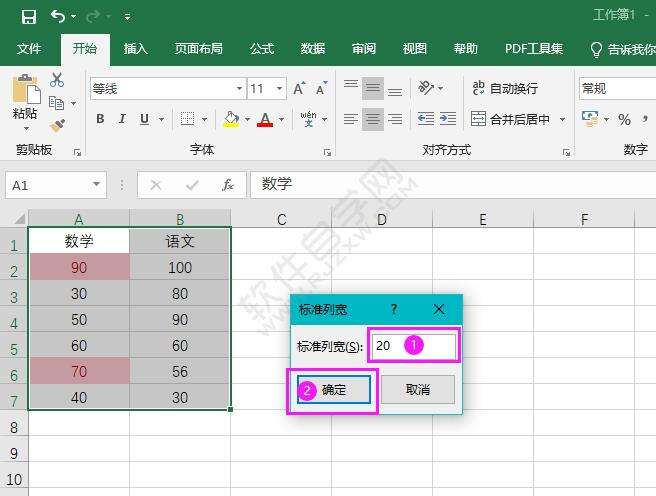The height and width of the screenshot is (496, 656).
Task: Click the formula bar Cancel X icon
Action: click(x=156, y=184)
